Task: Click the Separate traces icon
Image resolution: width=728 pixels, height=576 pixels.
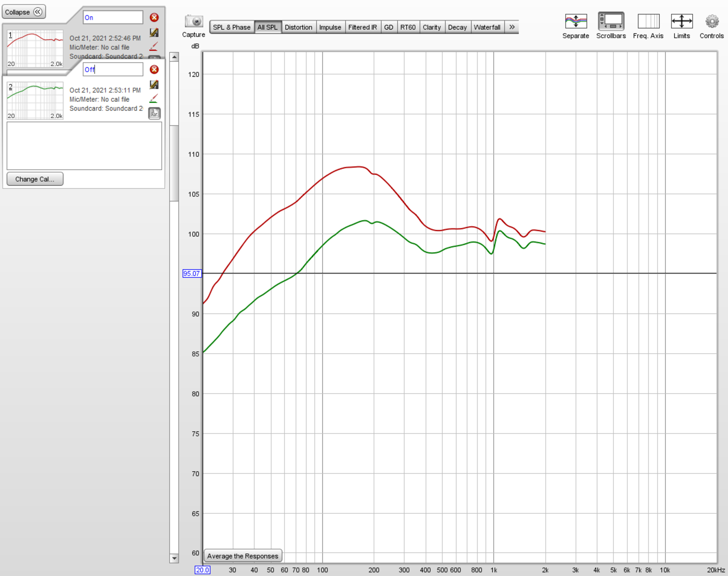Action: tap(575, 22)
